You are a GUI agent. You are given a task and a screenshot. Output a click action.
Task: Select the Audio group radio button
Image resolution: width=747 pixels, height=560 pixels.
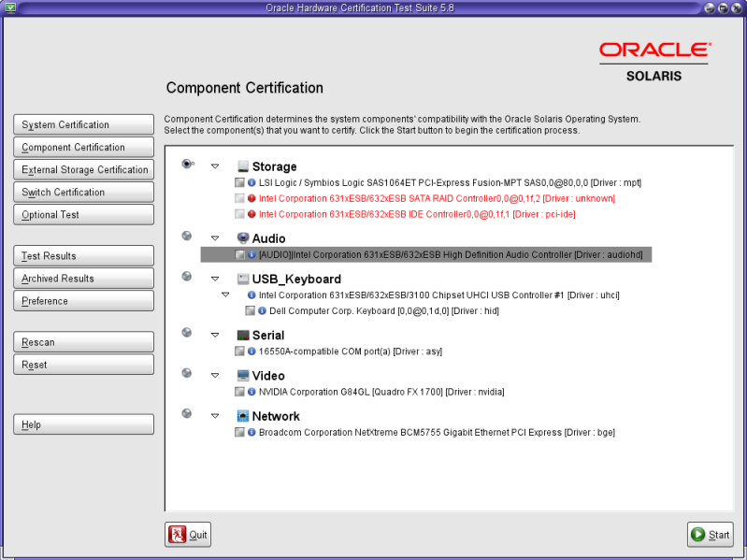click(x=187, y=236)
